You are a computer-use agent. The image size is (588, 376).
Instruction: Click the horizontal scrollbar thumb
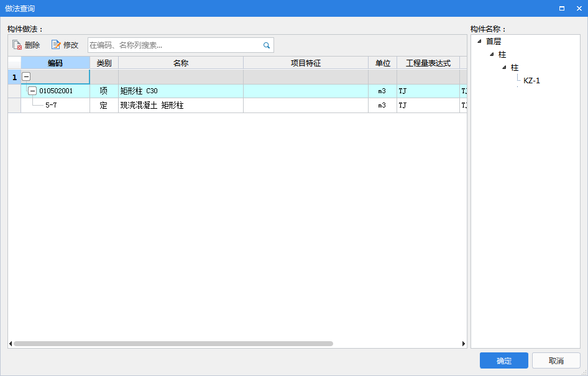point(173,344)
